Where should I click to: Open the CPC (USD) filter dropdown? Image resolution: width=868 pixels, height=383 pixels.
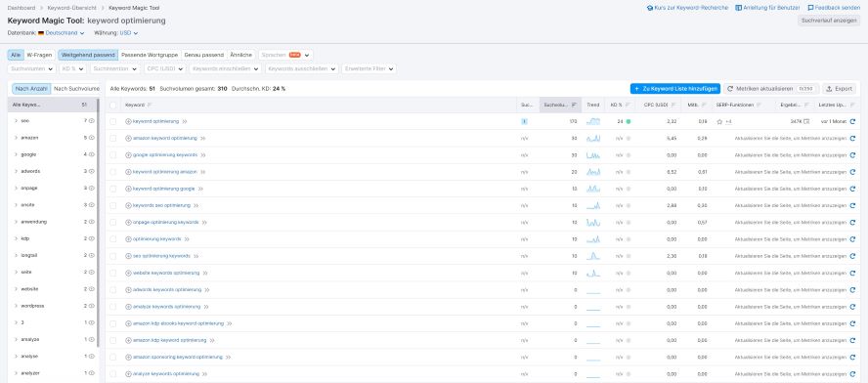164,69
